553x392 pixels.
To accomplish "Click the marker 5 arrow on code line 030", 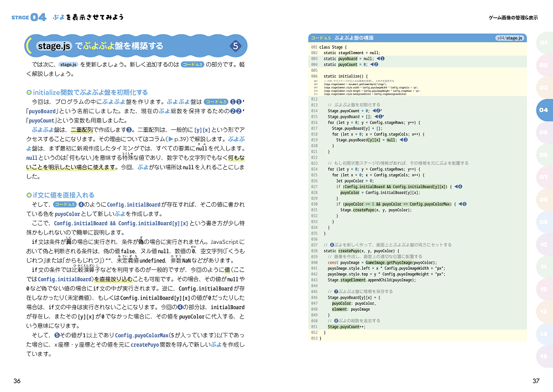I will 462,204.
